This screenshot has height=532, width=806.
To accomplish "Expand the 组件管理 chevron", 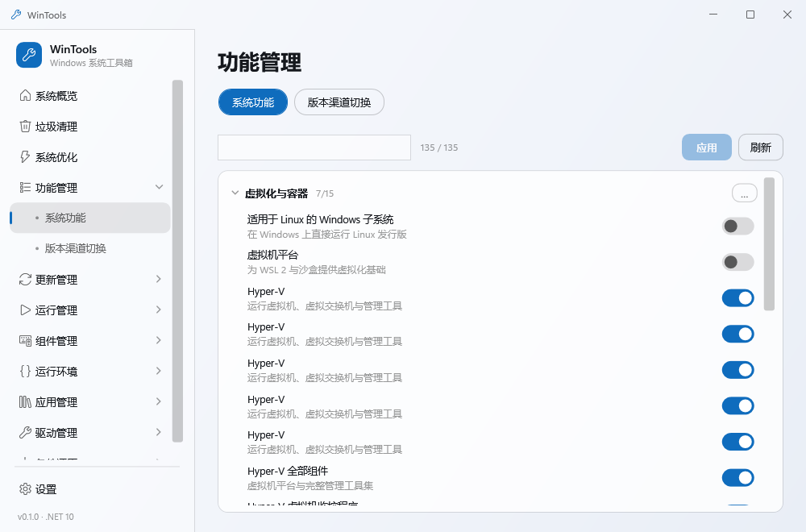I will (159, 340).
